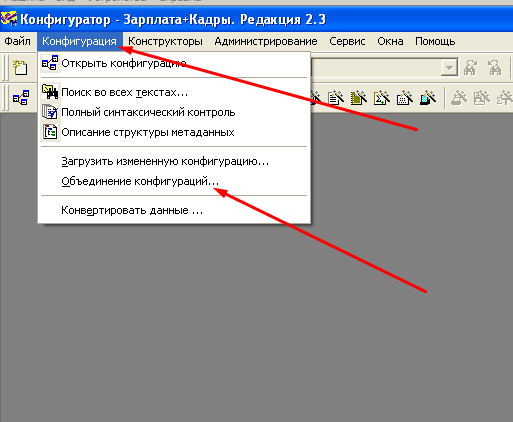Open the Окна menu
The height and width of the screenshot is (422, 513).
[390, 41]
